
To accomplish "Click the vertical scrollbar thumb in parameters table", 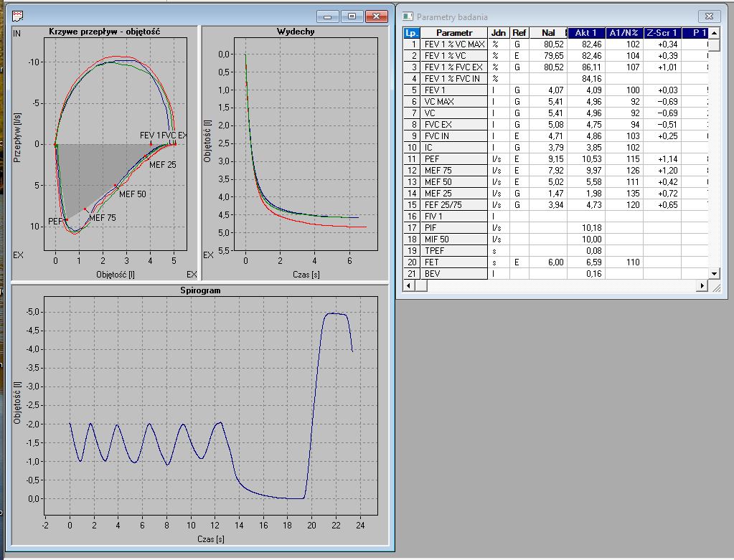I will tap(714, 45).
